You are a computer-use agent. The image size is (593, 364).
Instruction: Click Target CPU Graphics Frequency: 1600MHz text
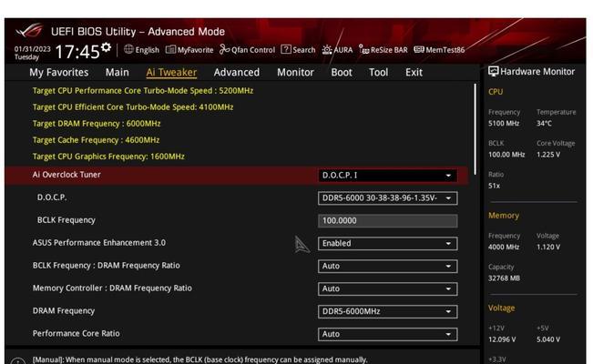108,157
